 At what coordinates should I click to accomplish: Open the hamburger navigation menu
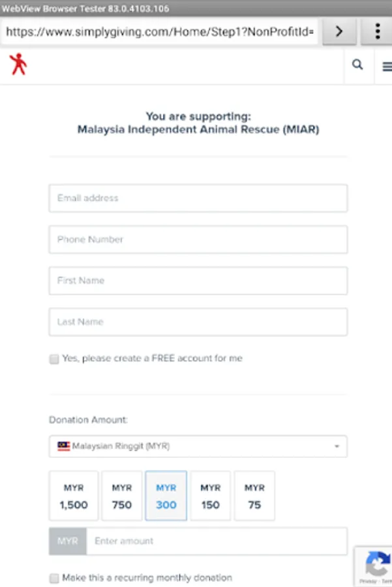[387, 67]
